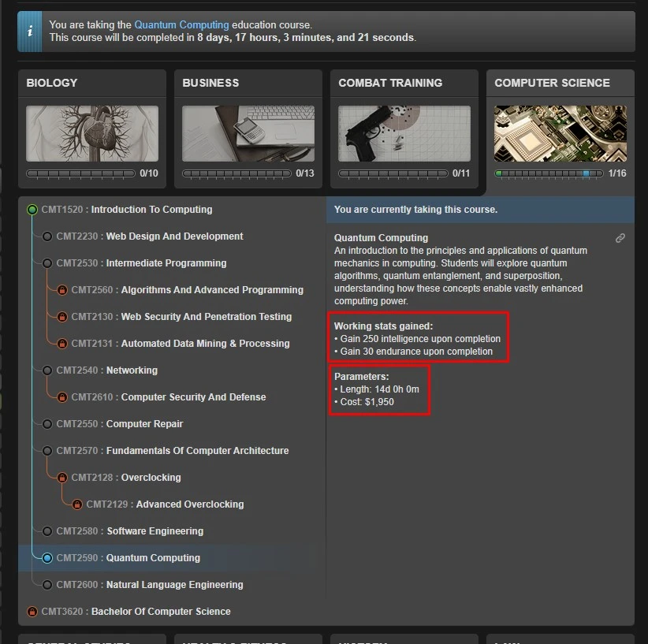
Task: Click lock icon next to Advanced Overclocking
Action: (77, 504)
